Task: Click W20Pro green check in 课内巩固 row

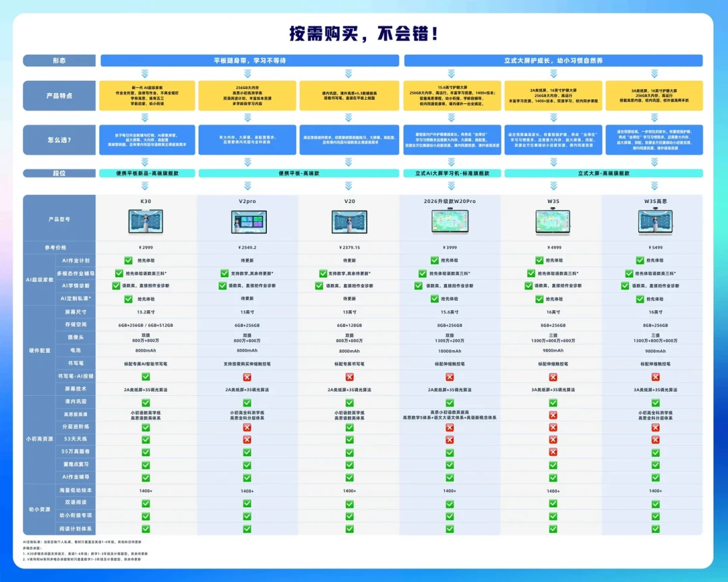Action: point(450,403)
